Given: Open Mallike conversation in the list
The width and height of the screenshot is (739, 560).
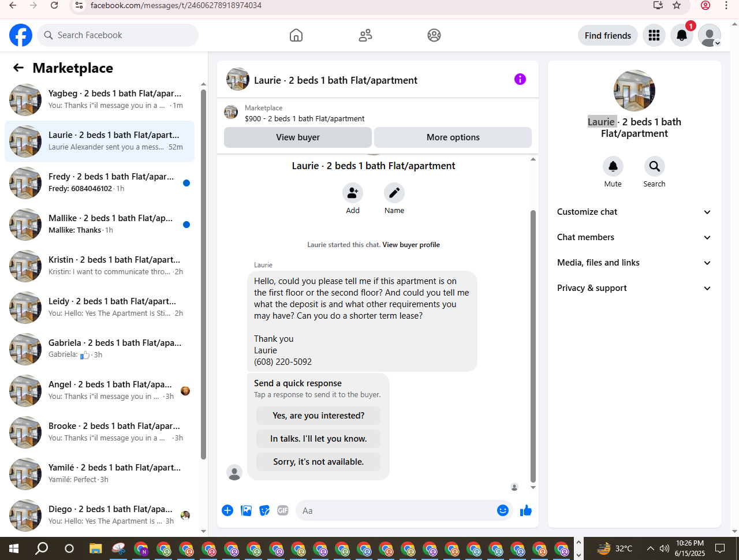Looking at the screenshot, I should coord(99,225).
